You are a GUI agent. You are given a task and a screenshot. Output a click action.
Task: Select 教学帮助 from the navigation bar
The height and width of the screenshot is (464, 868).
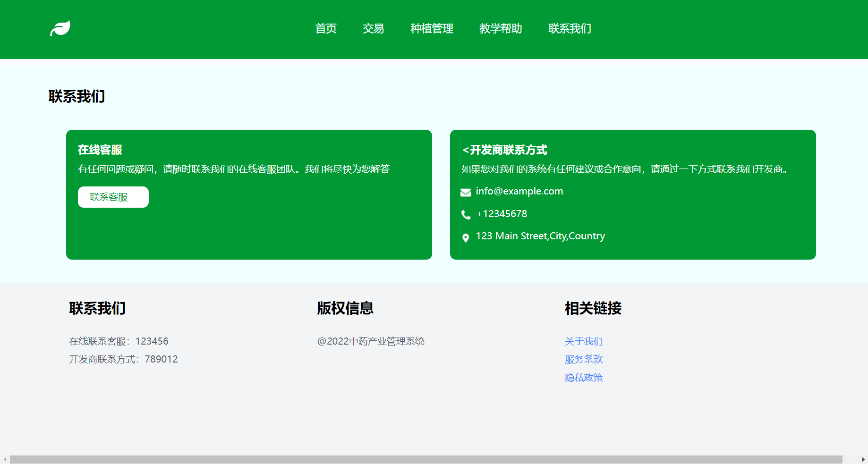click(501, 29)
